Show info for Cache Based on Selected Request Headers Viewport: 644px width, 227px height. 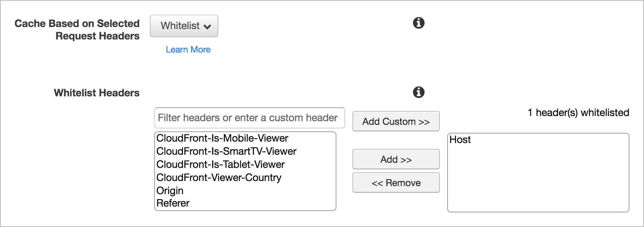click(418, 23)
